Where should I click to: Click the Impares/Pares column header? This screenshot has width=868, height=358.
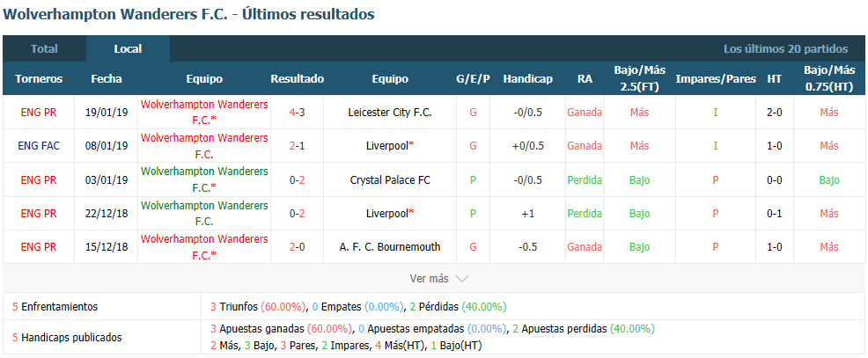point(715,79)
